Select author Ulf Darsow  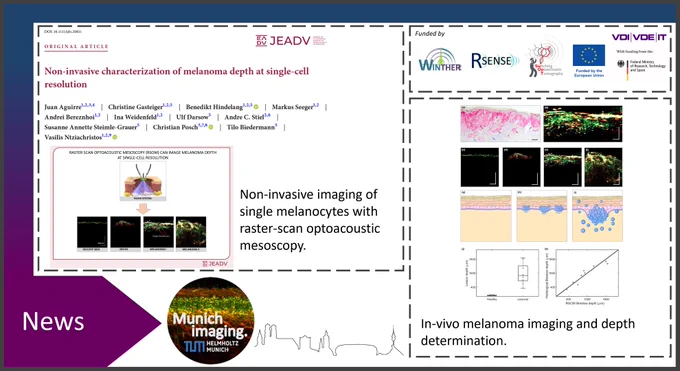(x=192, y=117)
